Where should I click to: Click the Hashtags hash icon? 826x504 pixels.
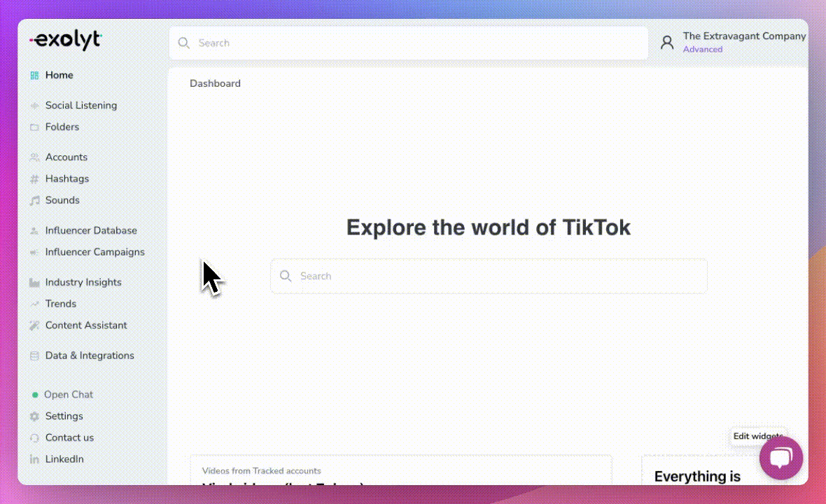[34, 178]
